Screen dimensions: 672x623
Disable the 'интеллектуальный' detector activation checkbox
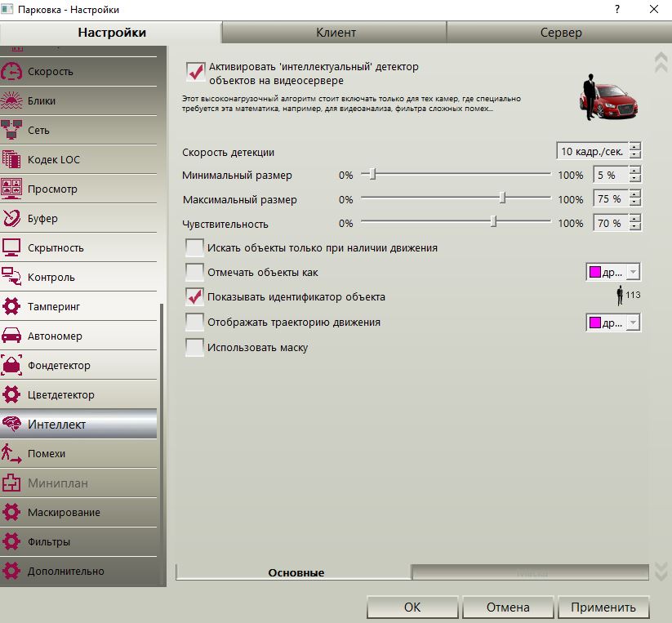coord(195,71)
